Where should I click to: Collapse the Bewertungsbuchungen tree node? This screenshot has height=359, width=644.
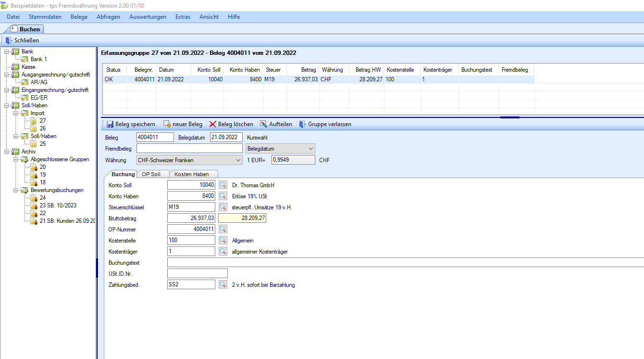15,190
